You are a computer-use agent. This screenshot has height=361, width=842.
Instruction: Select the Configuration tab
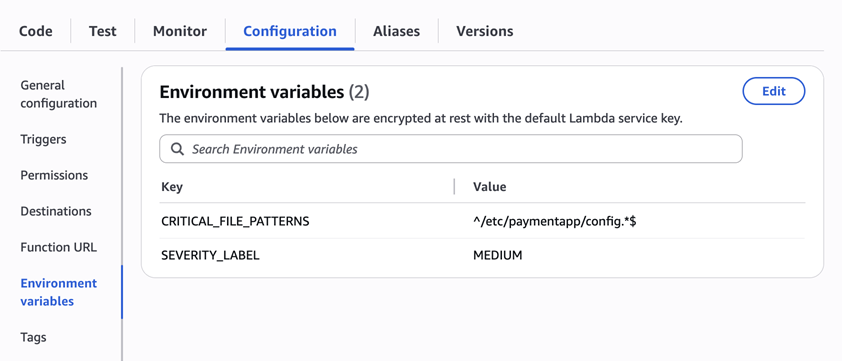coord(290,31)
